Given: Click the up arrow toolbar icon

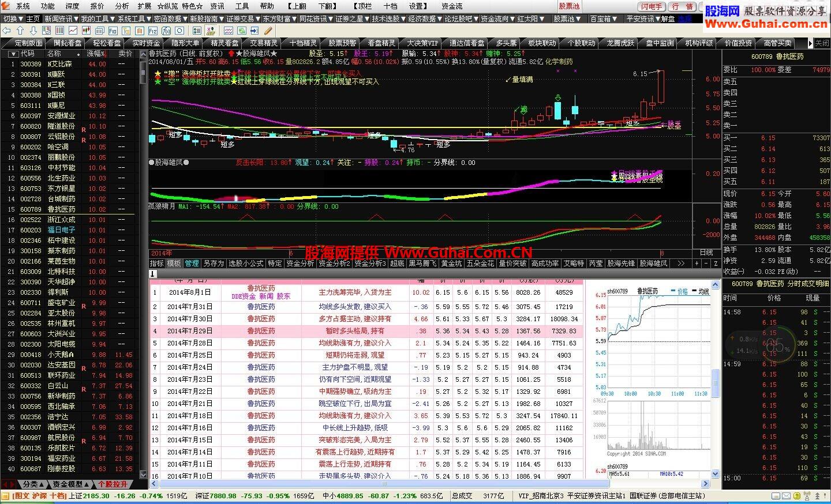Looking at the screenshot, I should click(20, 31).
